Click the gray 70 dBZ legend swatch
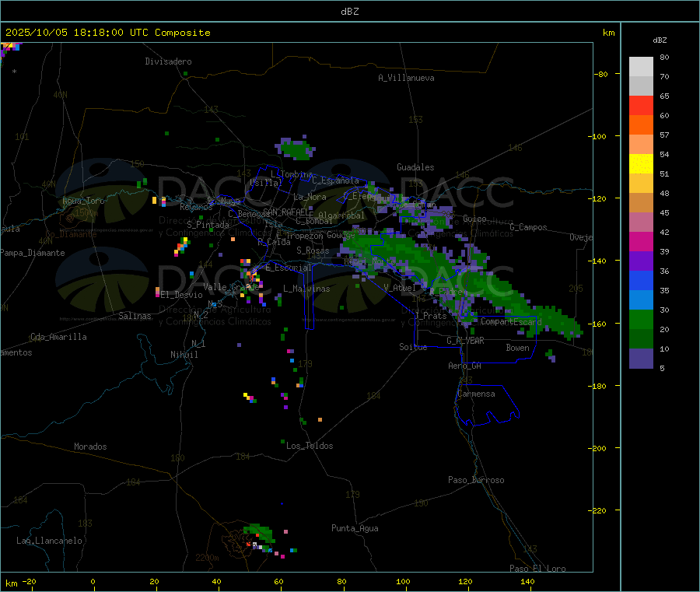The width and height of the screenshot is (700, 592). pyautogui.click(x=641, y=86)
